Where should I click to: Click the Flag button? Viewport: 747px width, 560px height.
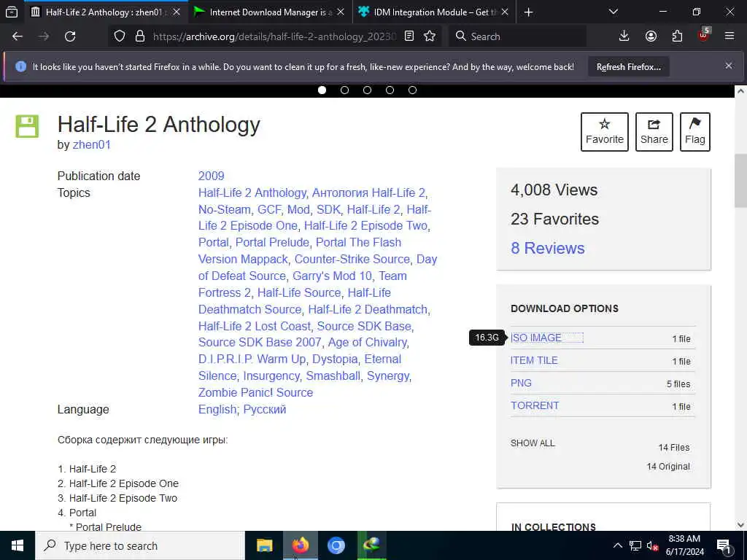click(695, 132)
